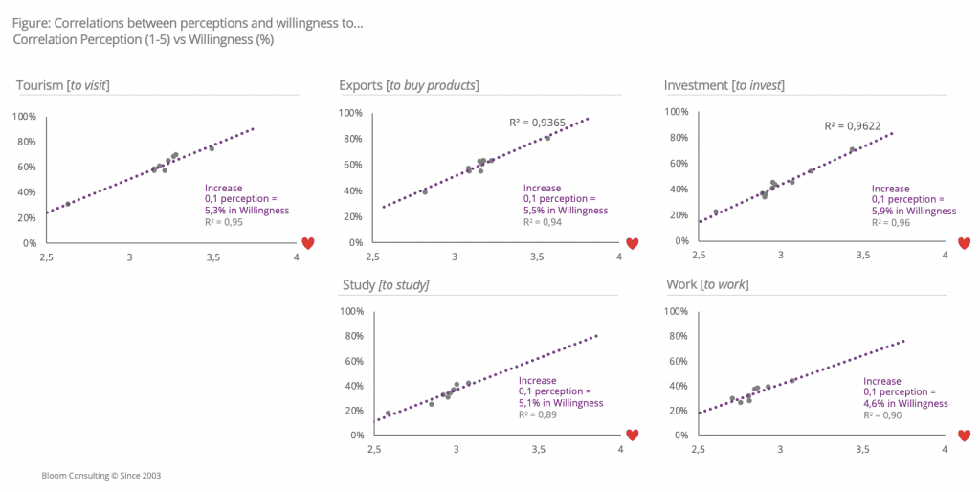
Task: Click the heart icon on the Work chart
Action: (964, 435)
